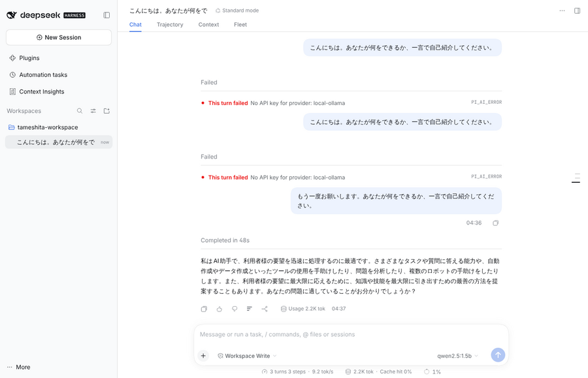The image size is (588, 378).
Task: Open Workspace Write permission dropdown
Action: click(x=247, y=356)
